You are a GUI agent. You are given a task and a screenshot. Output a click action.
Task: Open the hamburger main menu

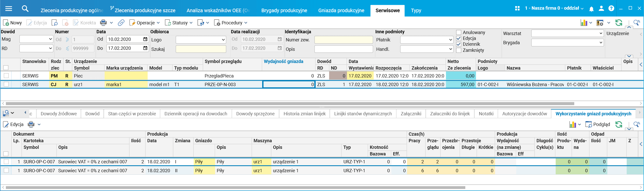[9, 9]
